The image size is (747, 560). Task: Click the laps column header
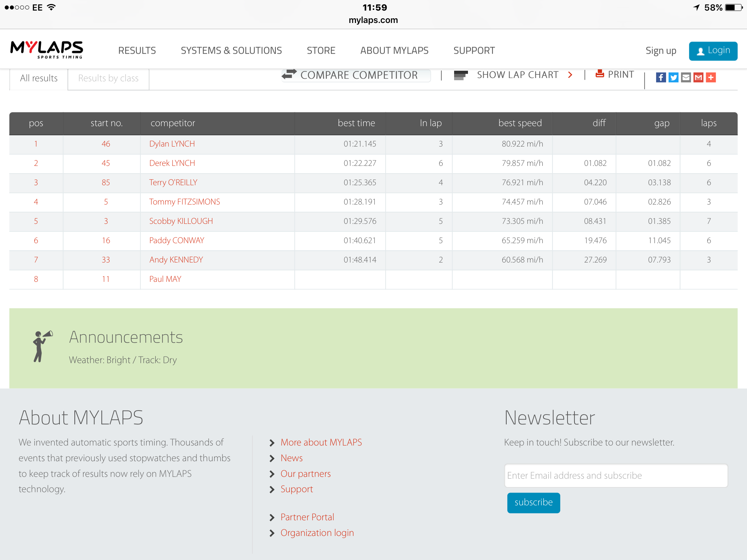coord(708,123)
